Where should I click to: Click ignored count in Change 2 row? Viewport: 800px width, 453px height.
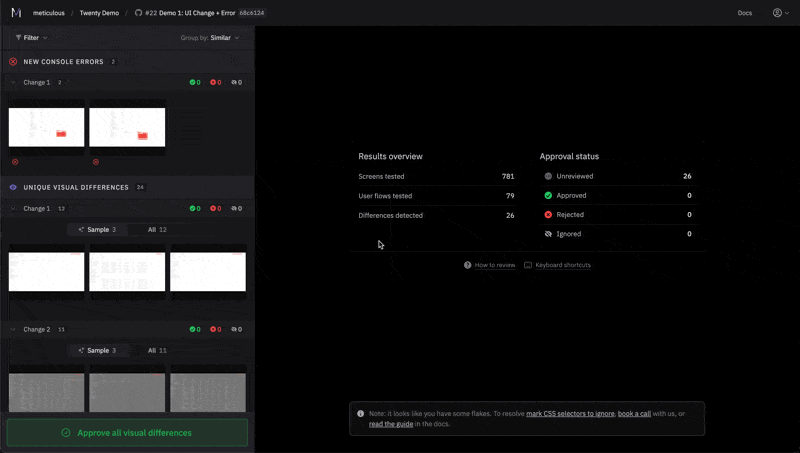pyautogui.click(x=237, y=329)
